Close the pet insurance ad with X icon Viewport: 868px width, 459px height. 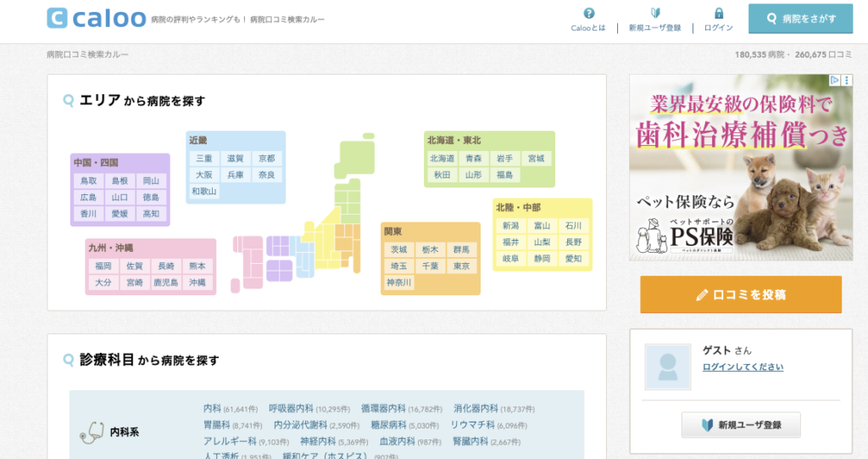[x=847, y=81]
